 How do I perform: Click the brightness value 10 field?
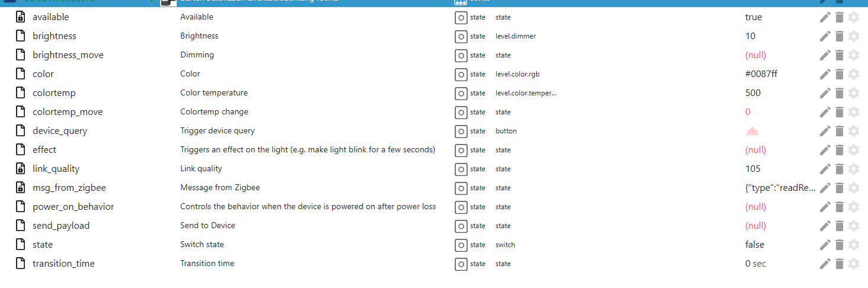coord(751,36)
